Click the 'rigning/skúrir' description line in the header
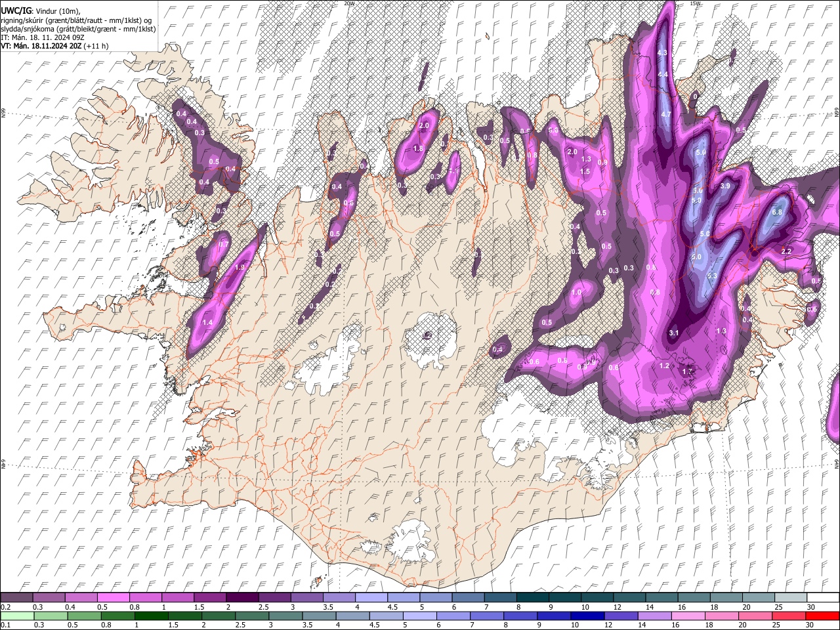This screenshot has width=840, height=630. (x=77, y=20)
